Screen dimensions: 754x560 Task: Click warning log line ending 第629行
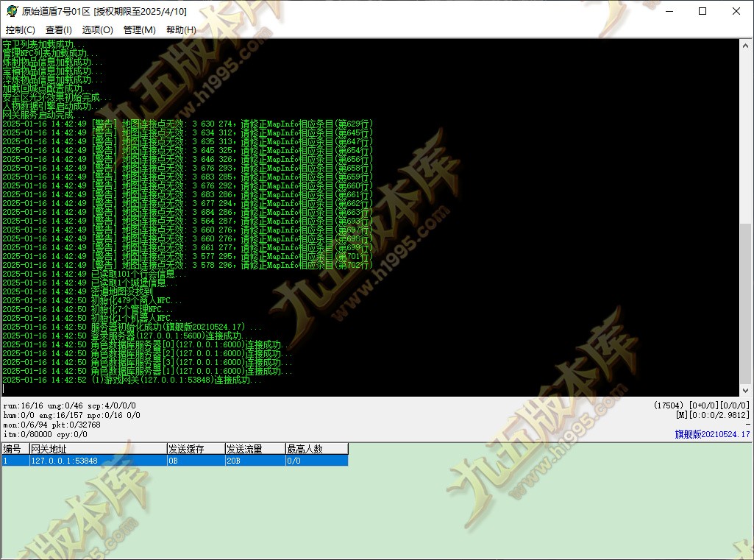click(x=188, y=124)
